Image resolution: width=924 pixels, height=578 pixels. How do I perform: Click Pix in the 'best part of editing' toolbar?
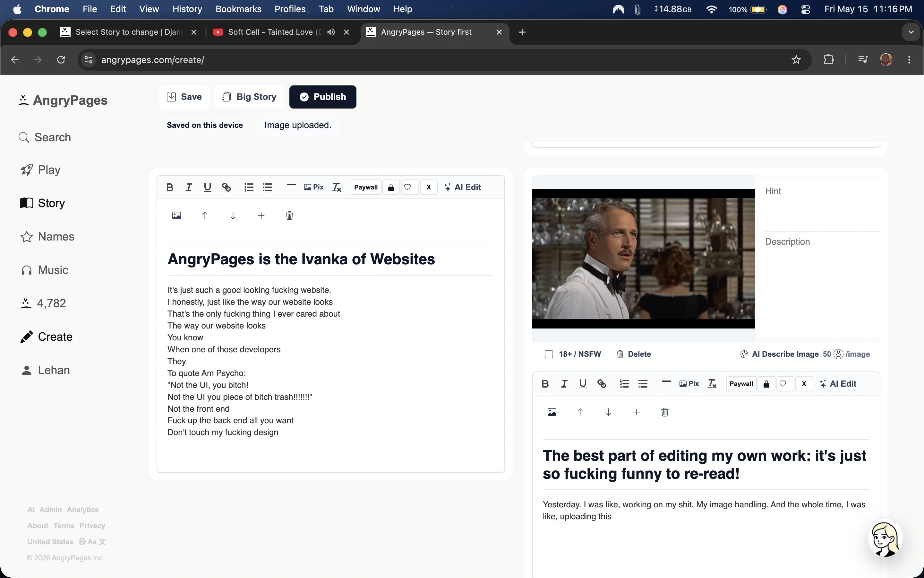[689, 384]
